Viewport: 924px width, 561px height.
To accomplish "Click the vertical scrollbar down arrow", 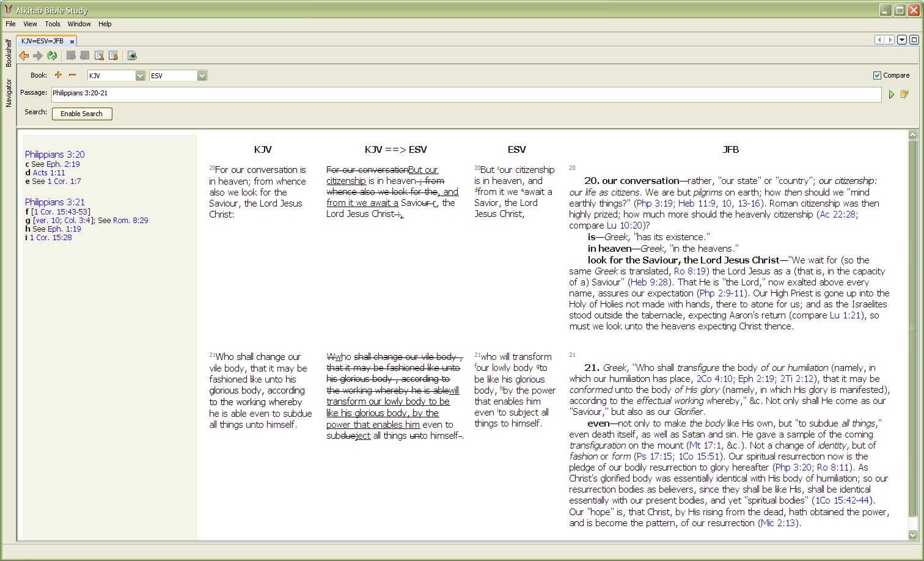I will [x=912, y=535].
